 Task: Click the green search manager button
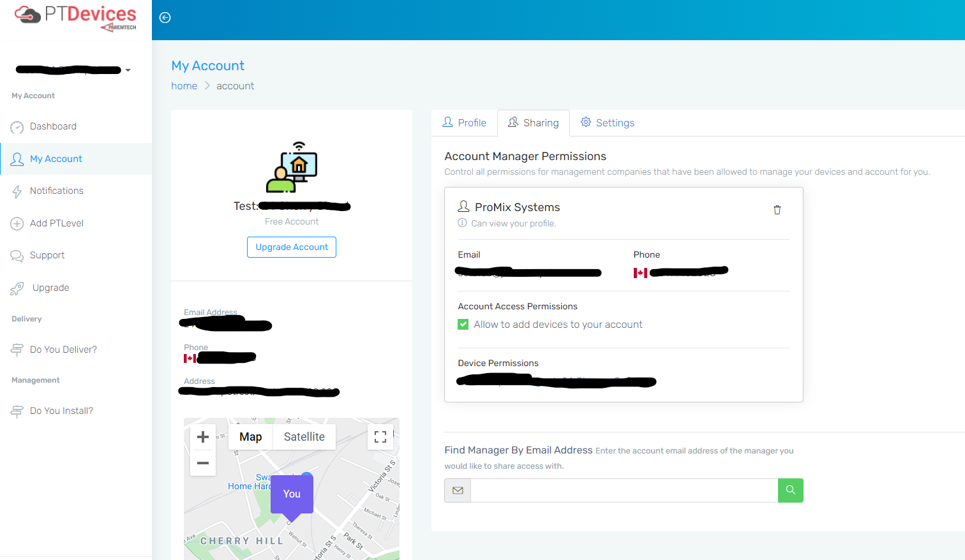pyautogui.click(x=791, y=490)
